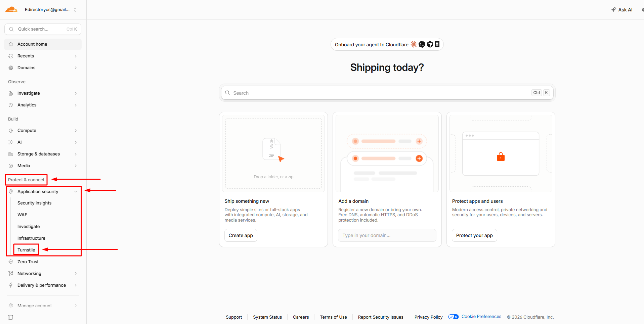Open Security insights under Application security
This screenshot has height=324, width=644.
[x=34, y=203]
